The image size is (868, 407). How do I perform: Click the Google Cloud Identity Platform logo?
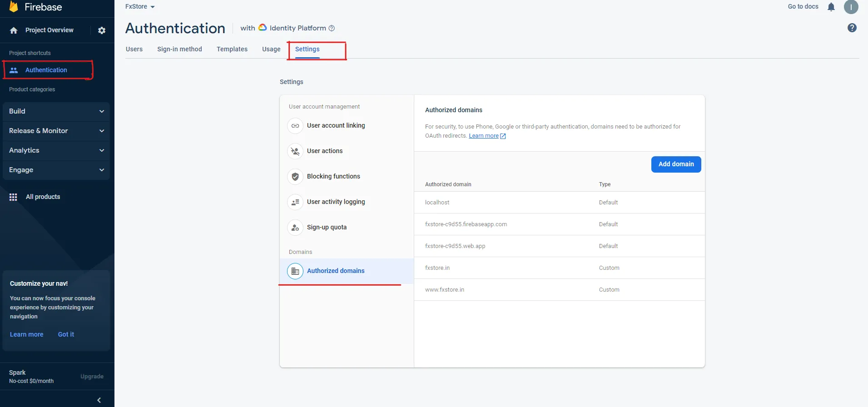tap(263, 28)
